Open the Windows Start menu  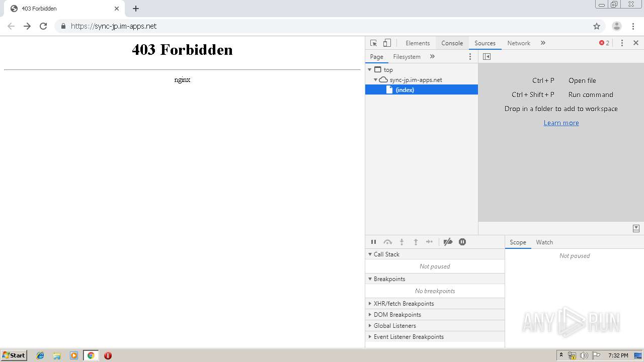[14, 355]
